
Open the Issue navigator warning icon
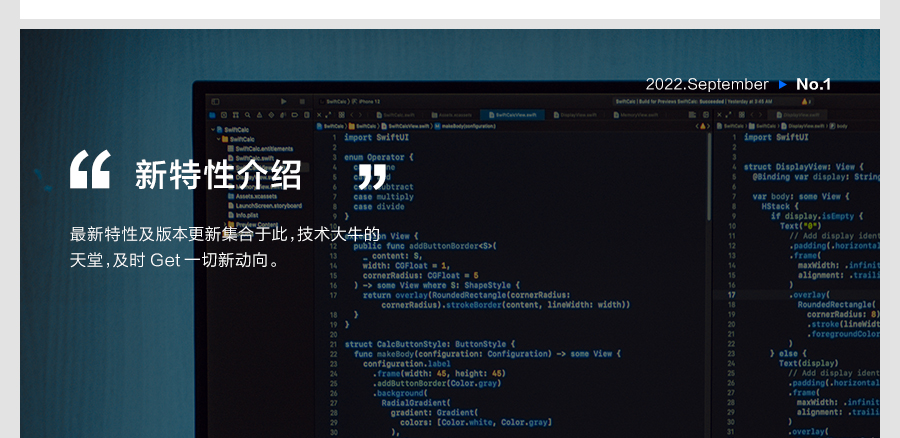[257, 114]
